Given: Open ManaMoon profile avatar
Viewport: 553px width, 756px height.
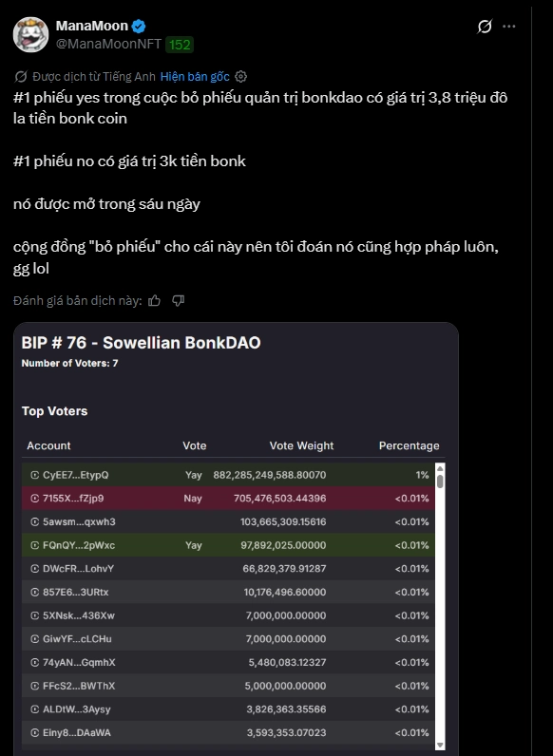Looking at the screenshot, I should click(30, 35).
